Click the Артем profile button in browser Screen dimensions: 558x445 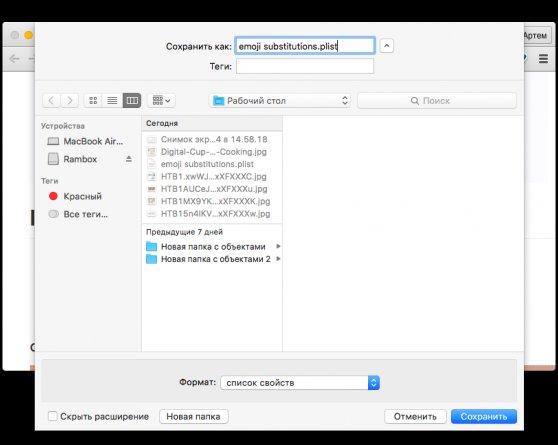tap(537, 35)
